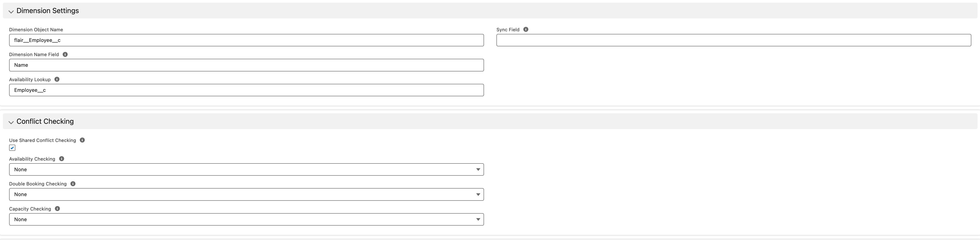Click the Capacity Checking info icon
Screen dimensions: 980x240
(58, 209)
